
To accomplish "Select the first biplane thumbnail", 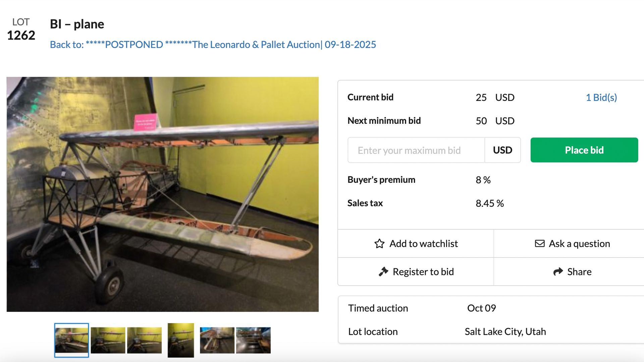I will click(x=71, y=340).
